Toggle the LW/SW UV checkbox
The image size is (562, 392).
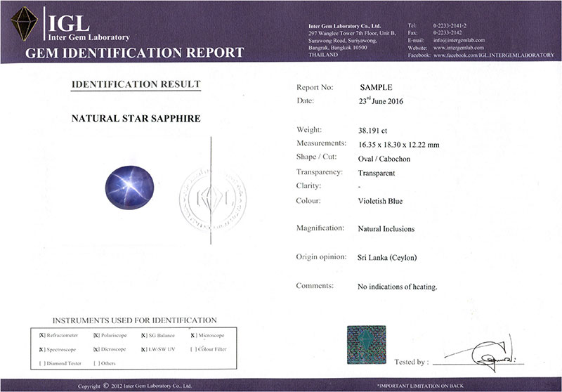(144, 349)
